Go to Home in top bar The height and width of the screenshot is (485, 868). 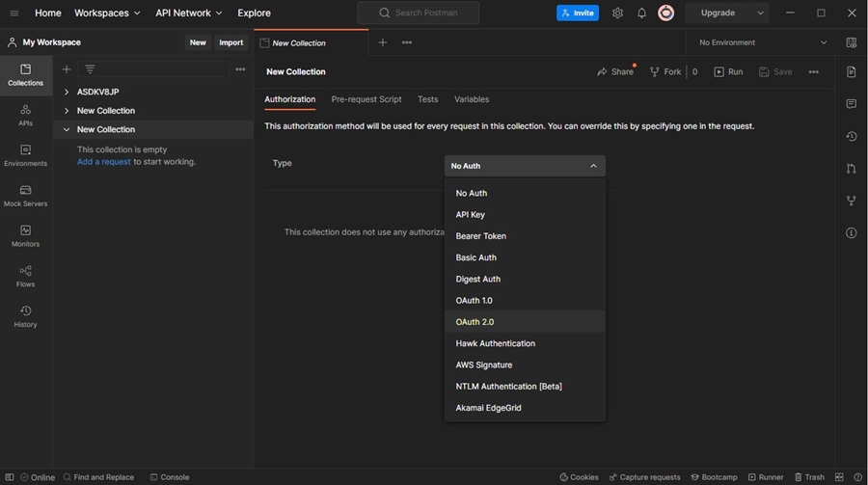click(48, 13)
